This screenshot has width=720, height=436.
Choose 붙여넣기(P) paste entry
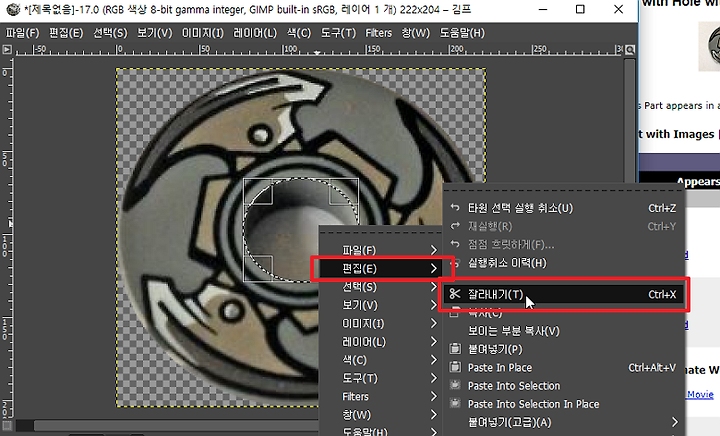(x=564, y=349)
